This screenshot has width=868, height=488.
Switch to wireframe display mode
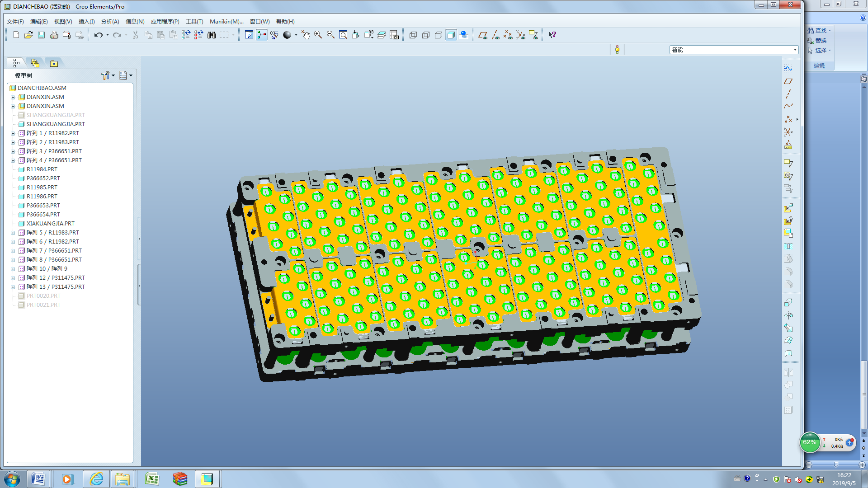tap(413, 35)
